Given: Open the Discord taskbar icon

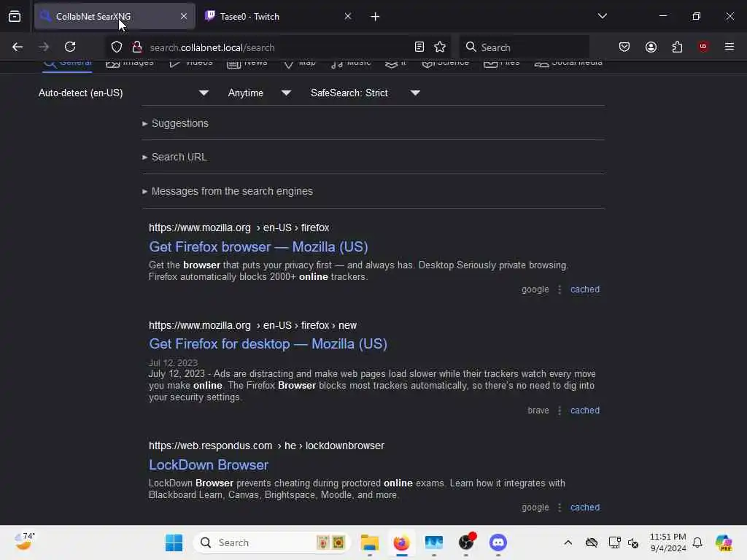Looking at the screenshot, I should [498, 542].
